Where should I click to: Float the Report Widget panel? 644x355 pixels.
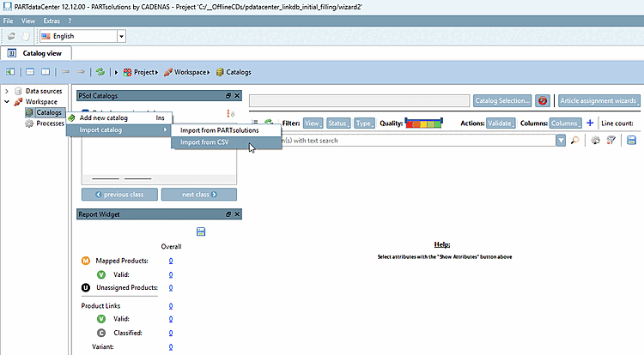coord(228,214)
